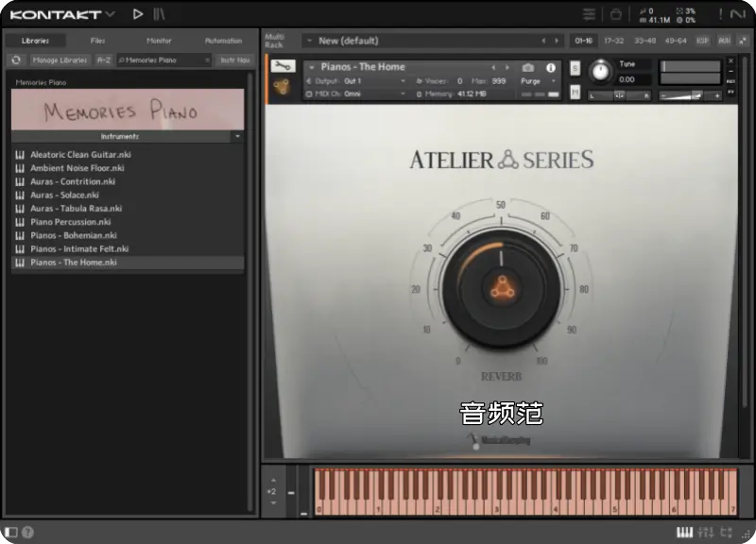Show rack page 17-32
Image resolution: width=756 pixels, height=544 pixels.
coord(613,41)
